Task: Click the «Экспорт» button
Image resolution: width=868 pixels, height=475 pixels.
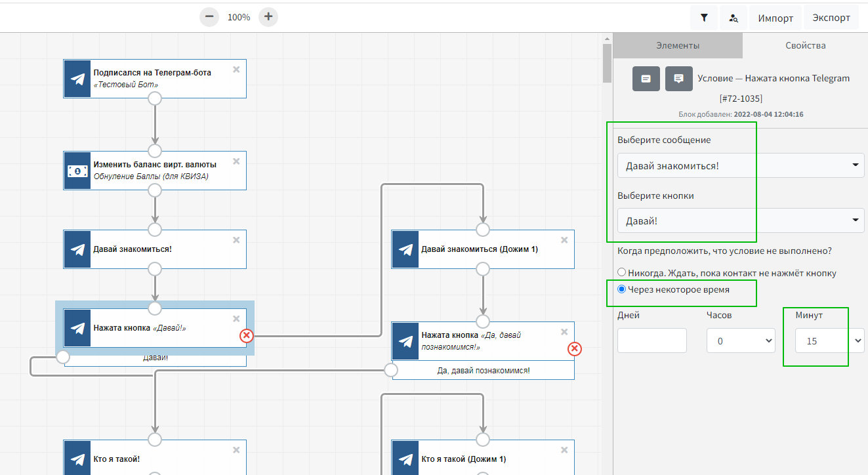Action: pos(831,18)
